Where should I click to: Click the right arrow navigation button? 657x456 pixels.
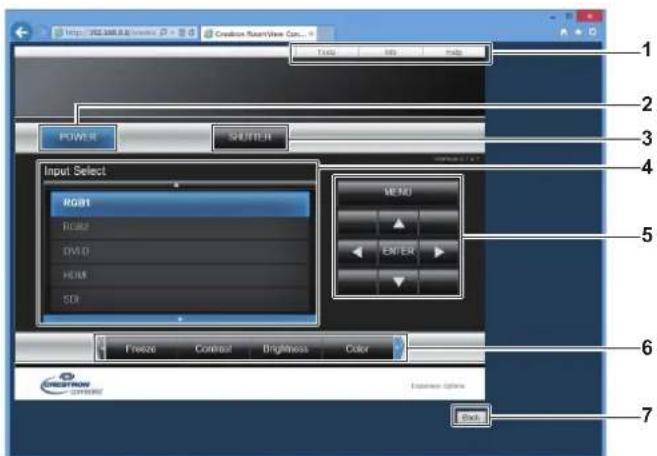coord(439,252)
